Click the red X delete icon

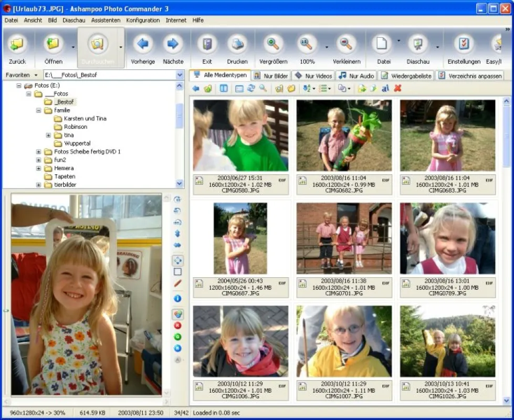pyautogui.click(x=397, y=88)
